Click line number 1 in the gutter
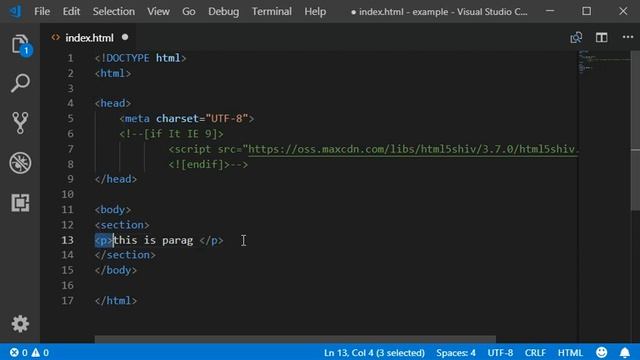 (70, 58)
